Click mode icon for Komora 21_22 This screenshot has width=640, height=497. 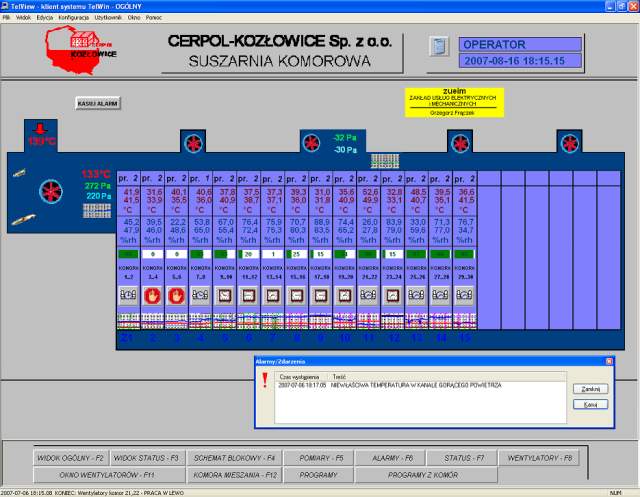tap(369, 295)
